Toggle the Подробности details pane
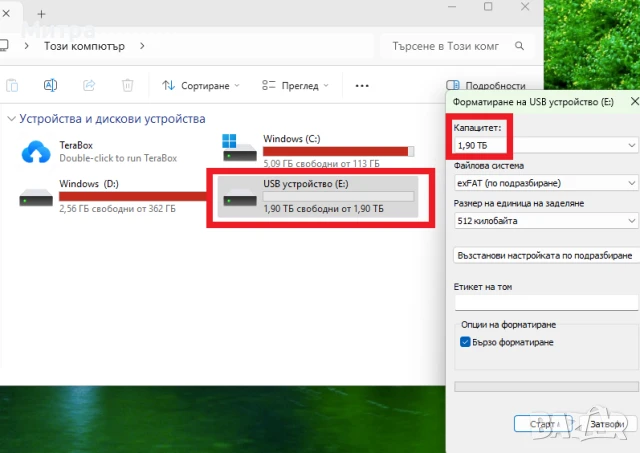The width and height of the screenshot is (640, 453). click(485, 86)
